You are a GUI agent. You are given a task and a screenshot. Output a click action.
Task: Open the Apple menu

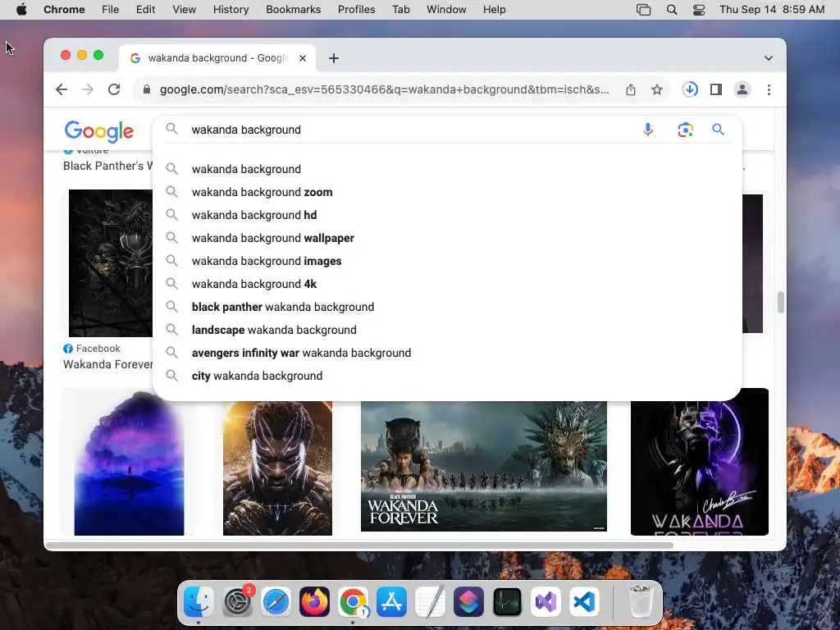(21, 10)
